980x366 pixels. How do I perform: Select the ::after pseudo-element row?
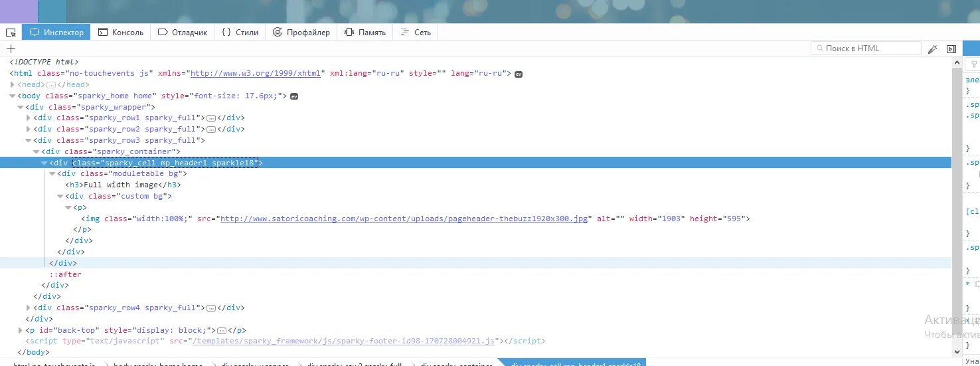pos(475,274)
